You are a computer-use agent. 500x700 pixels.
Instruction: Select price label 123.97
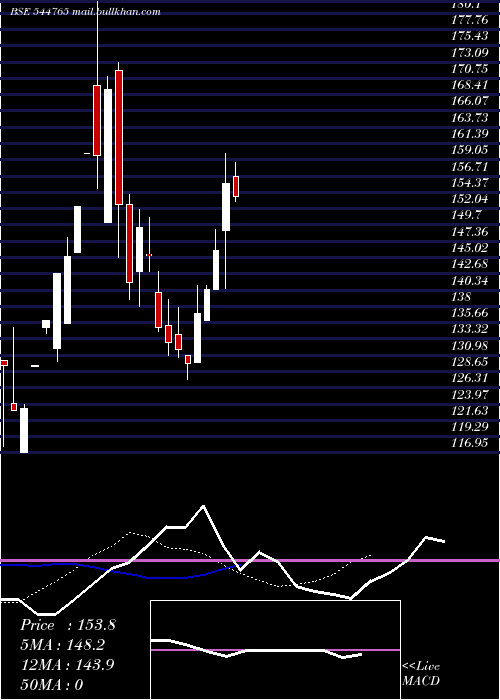[469, 394]
